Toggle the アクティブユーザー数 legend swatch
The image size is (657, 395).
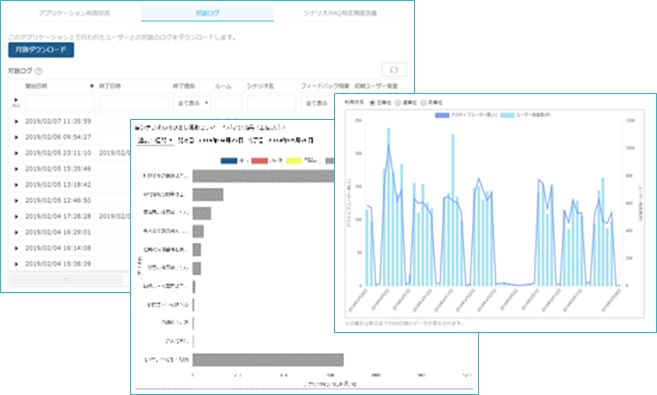442,115
